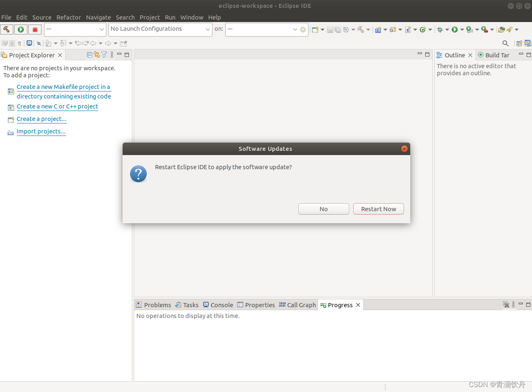Image resolution: width=532 pixels, height=392 pixels.
Task: Close the Software Updates dialog
Action: pyautogui.click(x=404, y=149)
